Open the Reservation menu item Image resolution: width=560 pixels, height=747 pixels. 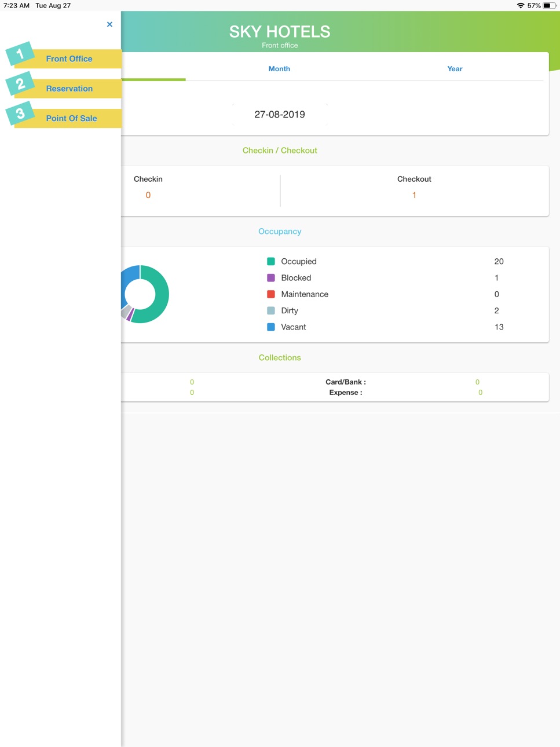tap(69, 89)
